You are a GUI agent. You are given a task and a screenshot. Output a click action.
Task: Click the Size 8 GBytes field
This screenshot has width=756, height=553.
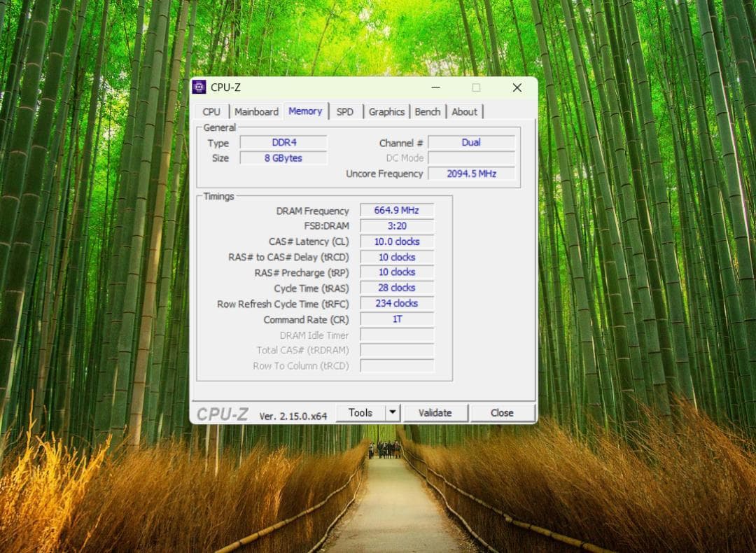point(283,157)
